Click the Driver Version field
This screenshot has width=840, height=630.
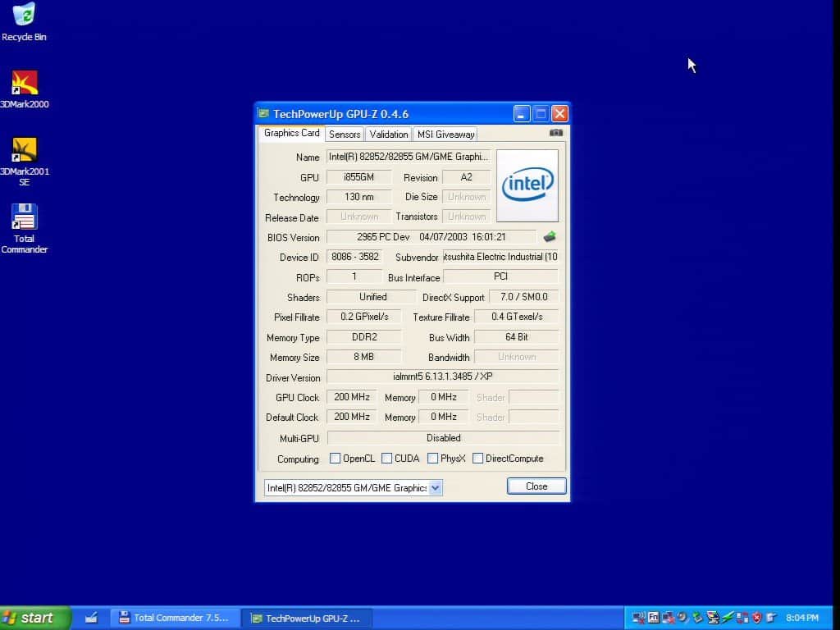pos(442,376)
